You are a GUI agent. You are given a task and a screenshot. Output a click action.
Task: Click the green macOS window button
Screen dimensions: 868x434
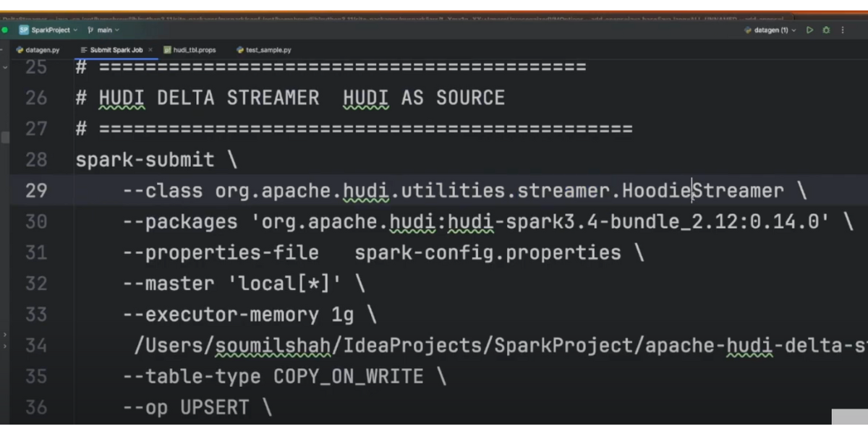pos(5,30)
